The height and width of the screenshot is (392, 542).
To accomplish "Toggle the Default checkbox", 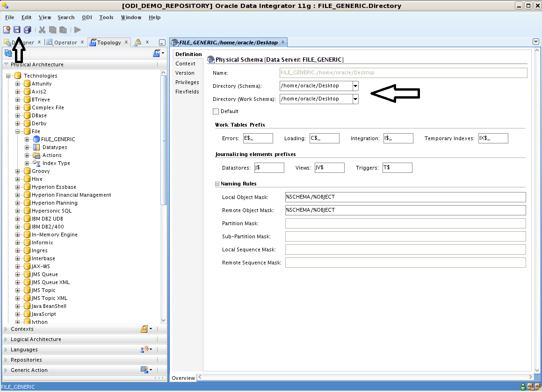I will coord(216,111).
